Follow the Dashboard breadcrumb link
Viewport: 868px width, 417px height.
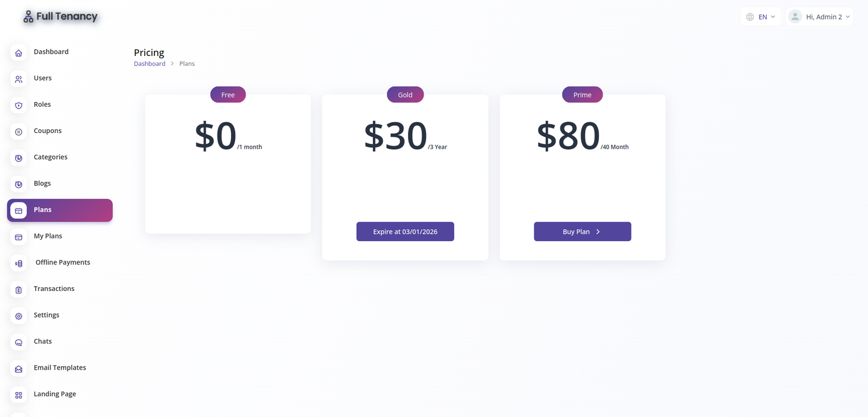[x=150, y=64]
